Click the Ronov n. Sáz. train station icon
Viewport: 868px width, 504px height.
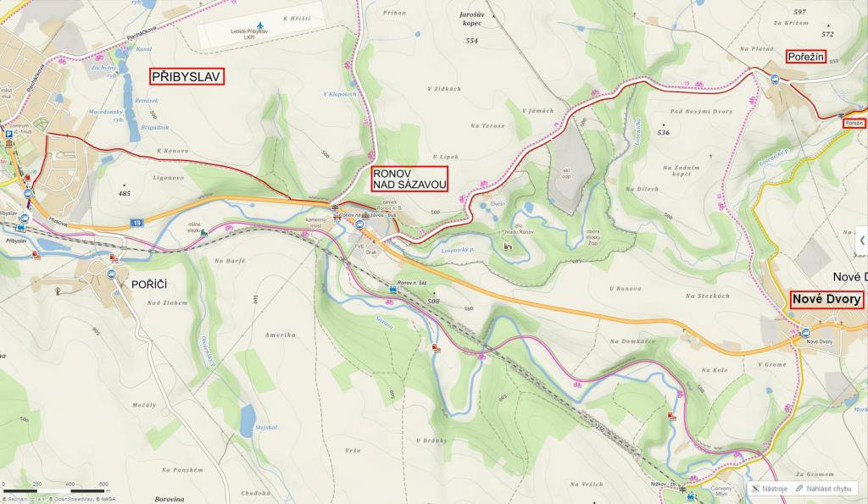click(x=393, y=289)
